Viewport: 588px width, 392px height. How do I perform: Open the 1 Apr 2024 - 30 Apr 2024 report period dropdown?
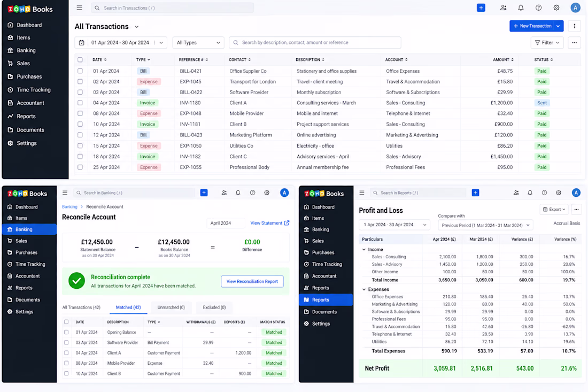394,225
